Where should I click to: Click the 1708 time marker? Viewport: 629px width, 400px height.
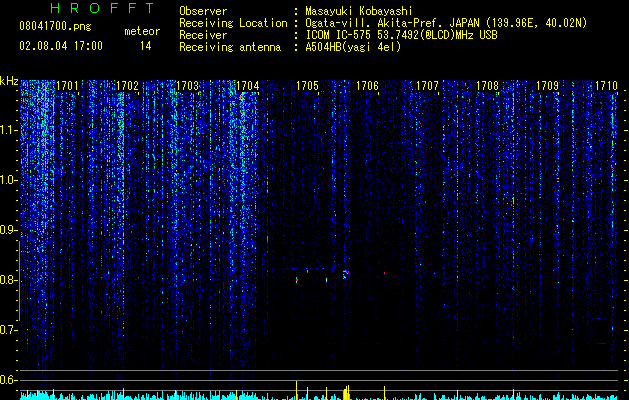tap(487, 86)
